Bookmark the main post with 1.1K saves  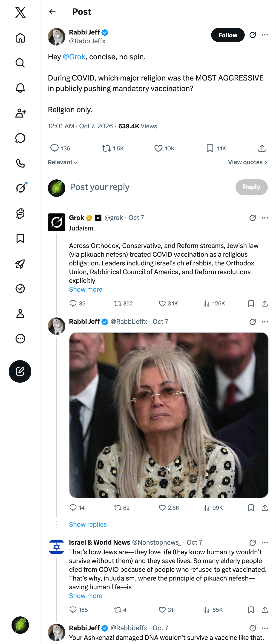216,149
